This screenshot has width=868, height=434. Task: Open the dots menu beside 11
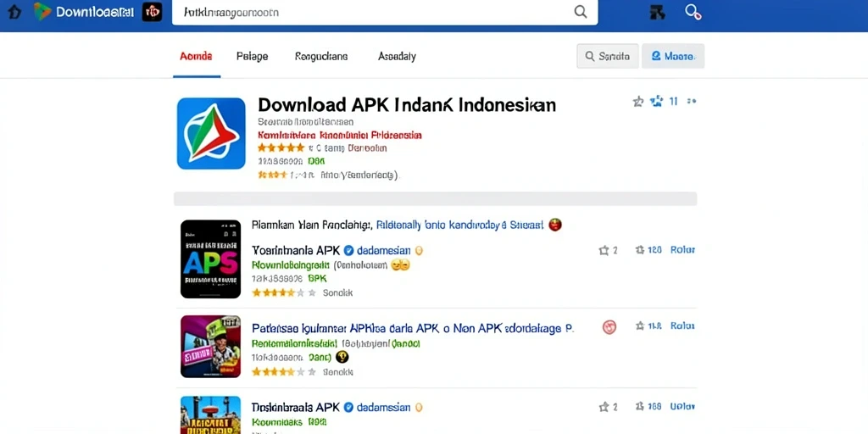[692, 102]
